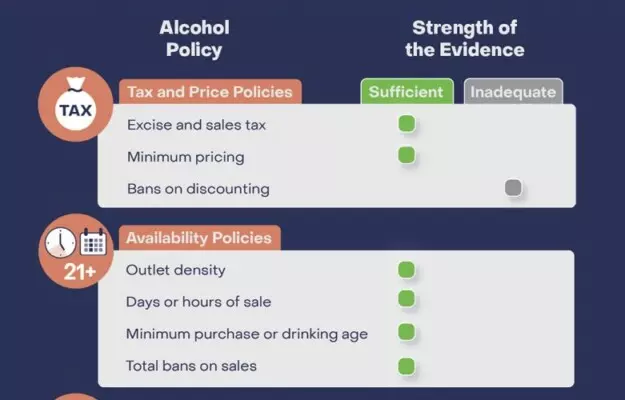
Task: Click the Excise and sales tax label
Action: [x=196, y=125]
